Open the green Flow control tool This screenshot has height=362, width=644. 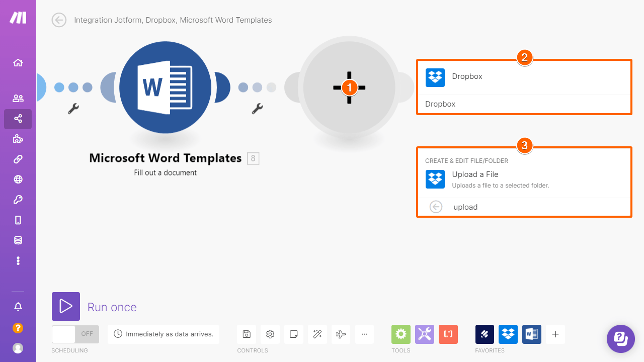pyautogui.click(x=401, y=334)
